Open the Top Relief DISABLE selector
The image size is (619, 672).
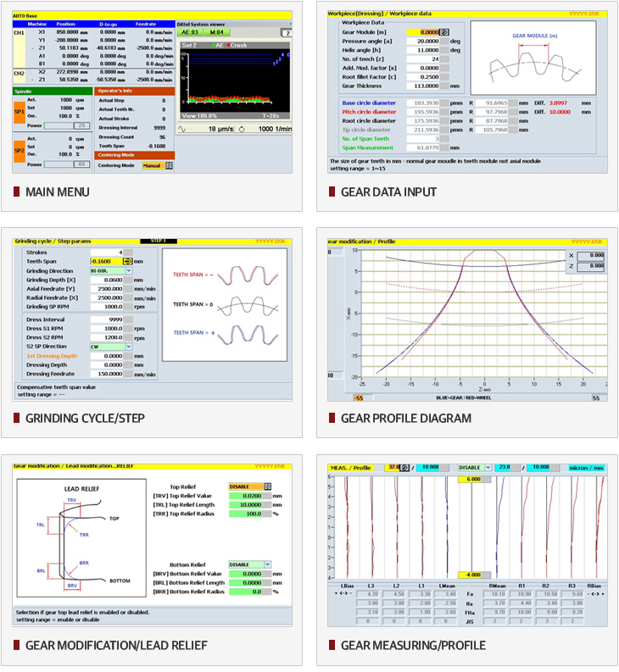246,487
